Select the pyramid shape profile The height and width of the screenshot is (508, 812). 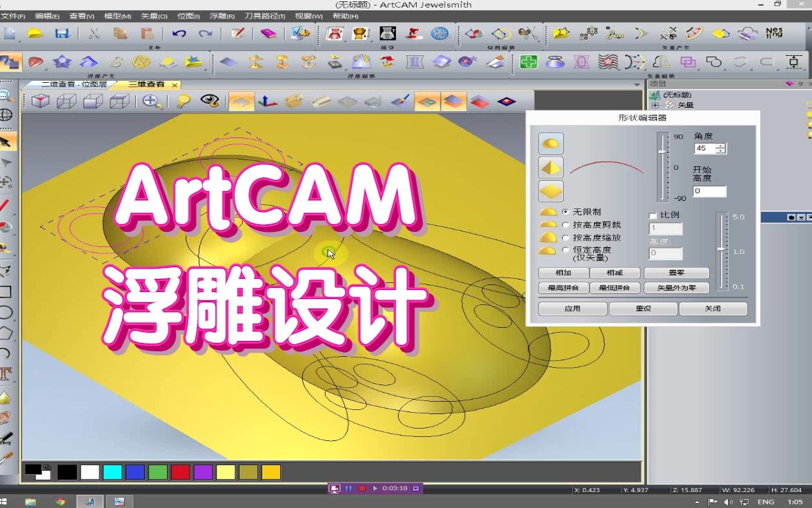point(551,168)
